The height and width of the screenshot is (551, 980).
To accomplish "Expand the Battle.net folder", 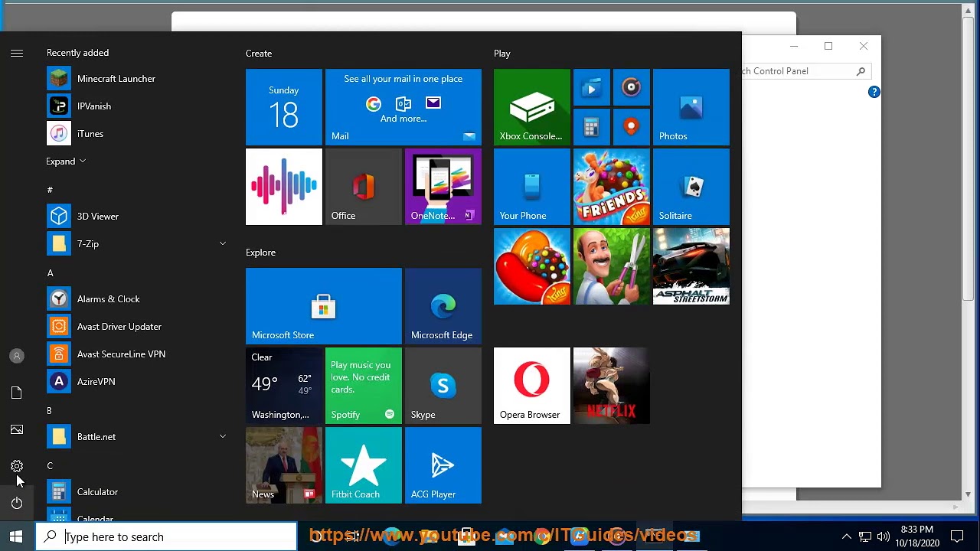I will coord(223,437).
